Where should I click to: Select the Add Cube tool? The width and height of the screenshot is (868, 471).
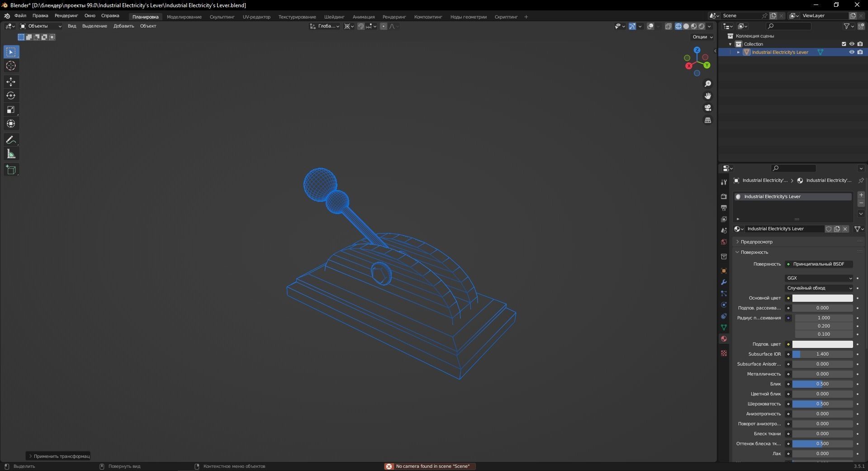point(11,170)
